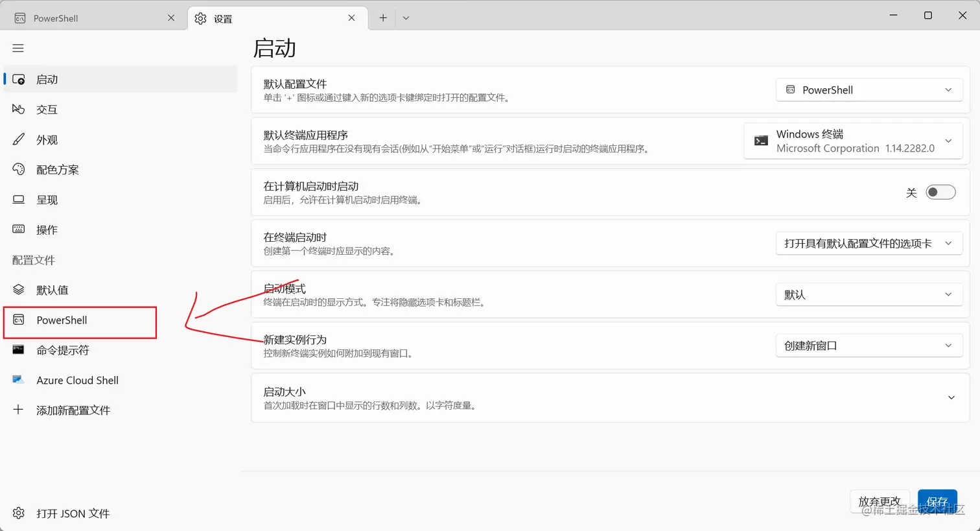Open the 新建实例行为 dropdown

tap(869, 345)
